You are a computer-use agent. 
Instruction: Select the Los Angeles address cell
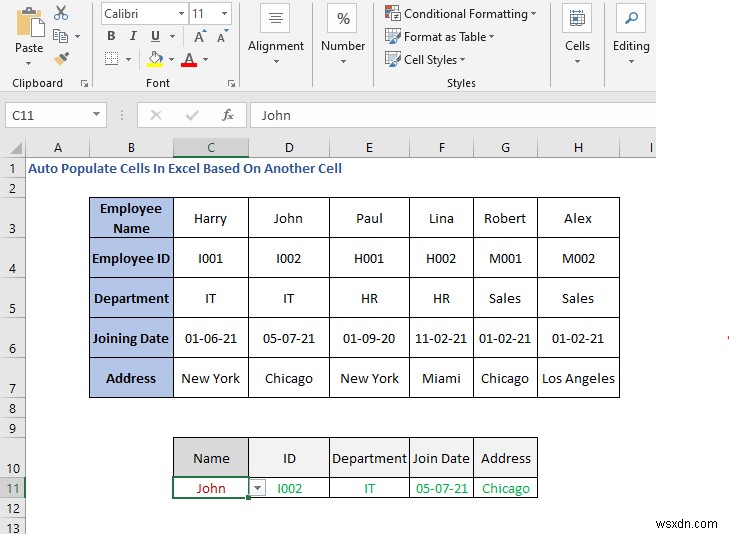click(x=578, y=378)
